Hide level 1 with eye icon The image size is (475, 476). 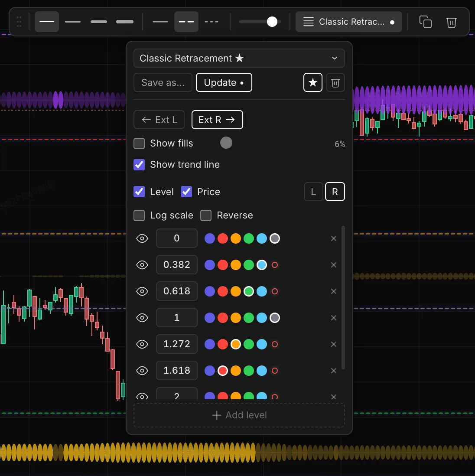142,317
